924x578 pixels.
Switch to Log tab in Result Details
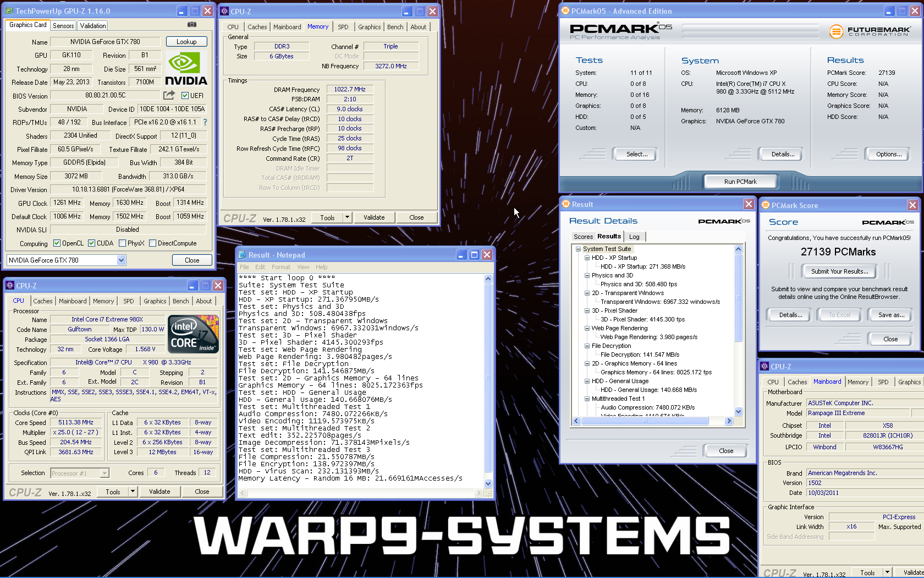pos(634,237)
